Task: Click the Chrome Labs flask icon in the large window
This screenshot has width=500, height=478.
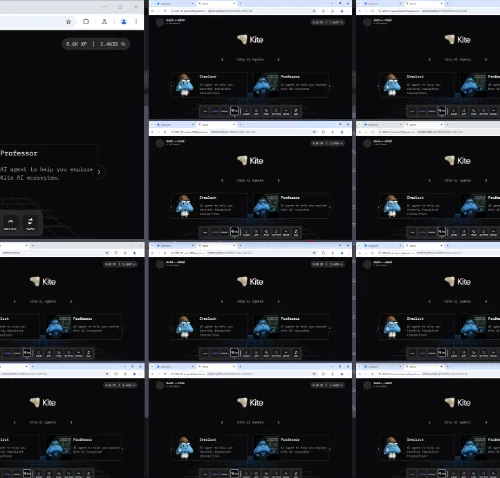Action: tap(104, 22)
